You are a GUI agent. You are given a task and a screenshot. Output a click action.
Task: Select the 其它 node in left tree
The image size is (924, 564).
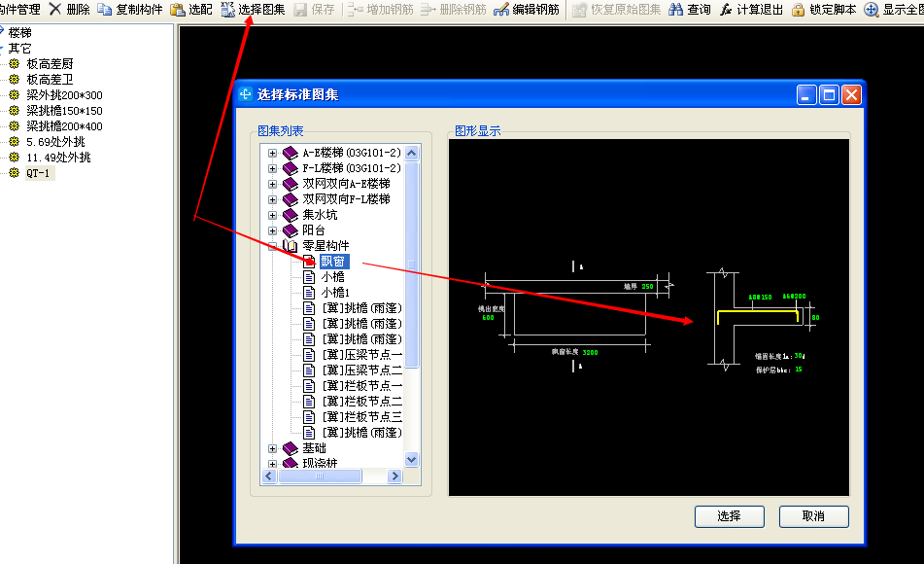click(19, 48)
